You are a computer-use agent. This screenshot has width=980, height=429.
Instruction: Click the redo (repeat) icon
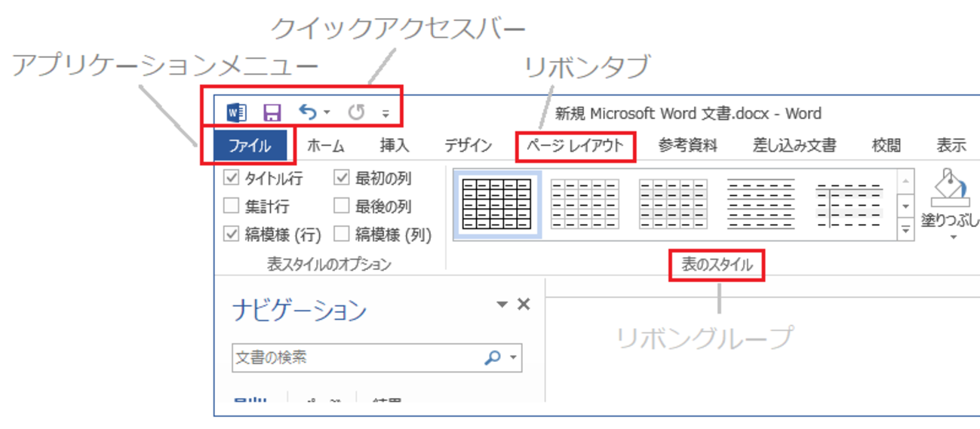pos(356,113)
